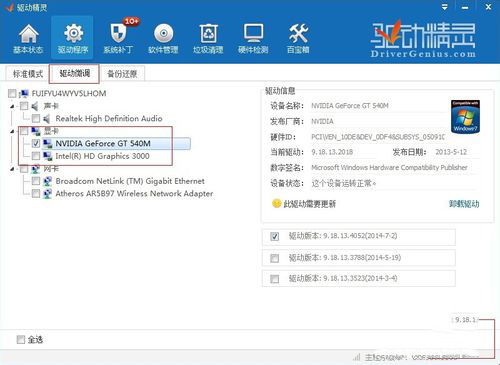Check the 网卡 category checkbox
Screen dimensions: 500x365
(24, 169)
